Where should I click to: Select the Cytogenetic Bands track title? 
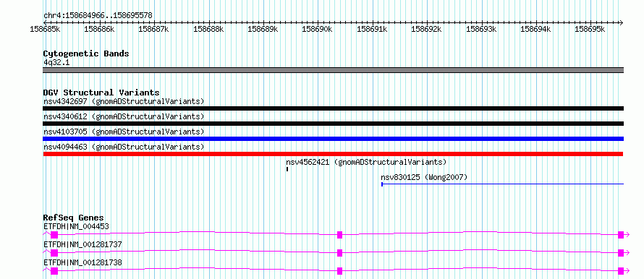(86, 53)
